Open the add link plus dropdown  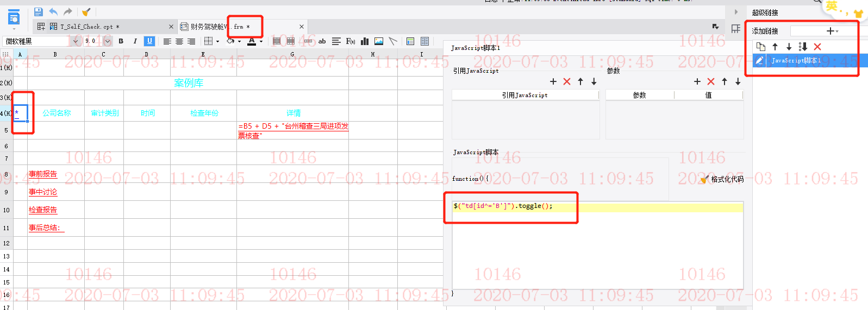click(x=832, y=31)
